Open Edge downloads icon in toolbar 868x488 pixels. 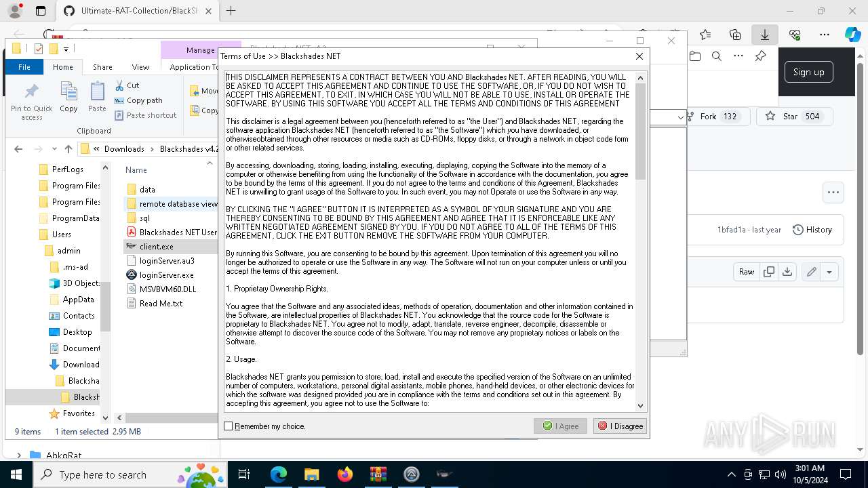[765, 35]
